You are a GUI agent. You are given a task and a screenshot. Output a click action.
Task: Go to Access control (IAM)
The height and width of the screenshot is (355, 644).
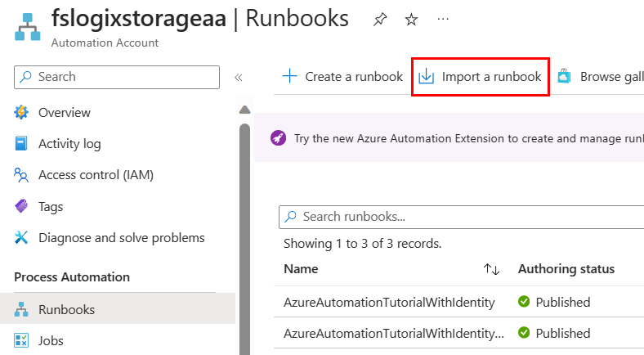pyautogui.click(x=96, y=174)
